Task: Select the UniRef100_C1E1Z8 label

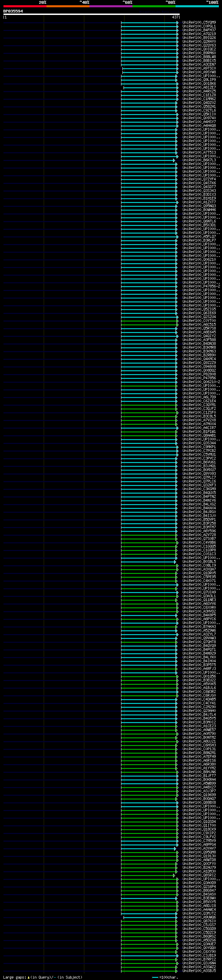Action: pos(199,95)
